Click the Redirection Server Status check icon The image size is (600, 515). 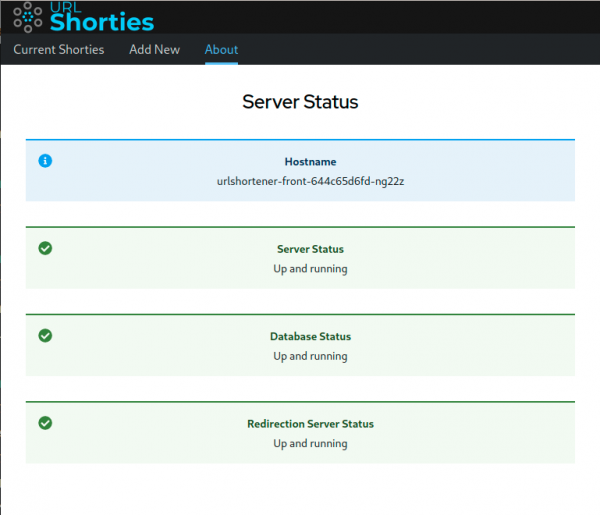(x=45, y=423)
